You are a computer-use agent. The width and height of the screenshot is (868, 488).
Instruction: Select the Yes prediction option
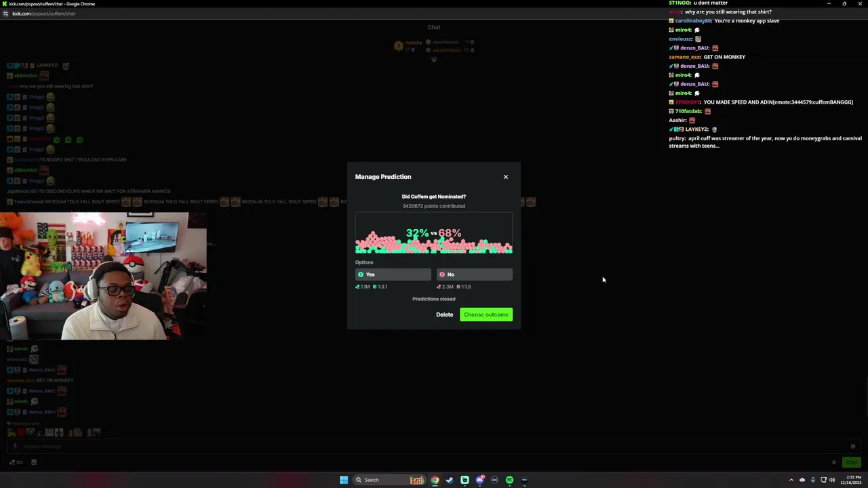click(393, 274)
